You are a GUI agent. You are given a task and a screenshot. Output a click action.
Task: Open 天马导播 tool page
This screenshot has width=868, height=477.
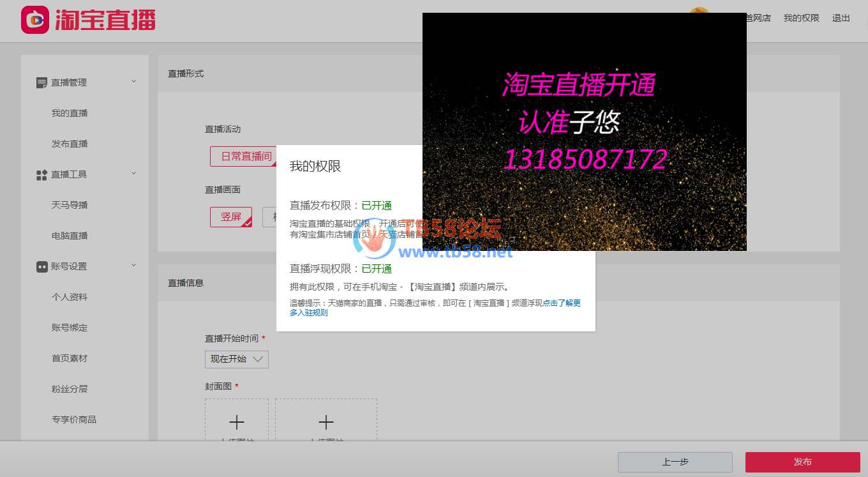[70, 205]
